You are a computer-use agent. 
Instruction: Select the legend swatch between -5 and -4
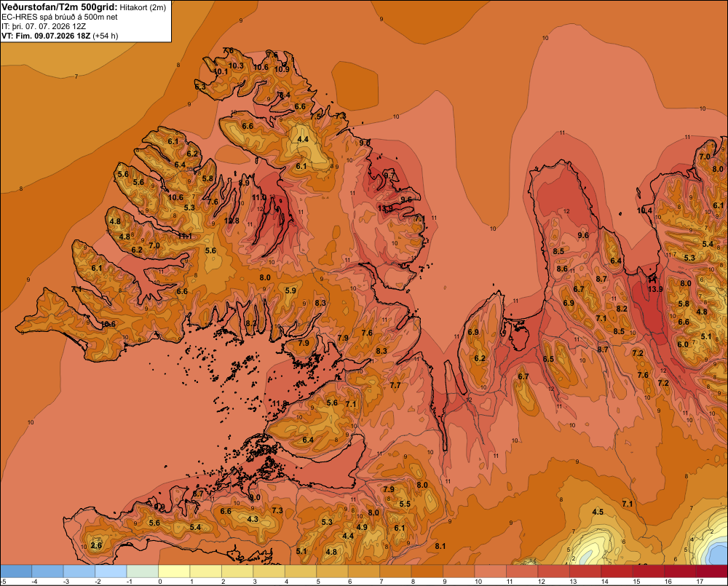point(16,571)
